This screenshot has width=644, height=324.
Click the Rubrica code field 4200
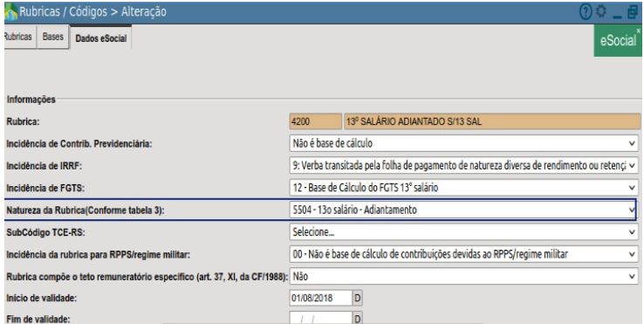(315, 121)
